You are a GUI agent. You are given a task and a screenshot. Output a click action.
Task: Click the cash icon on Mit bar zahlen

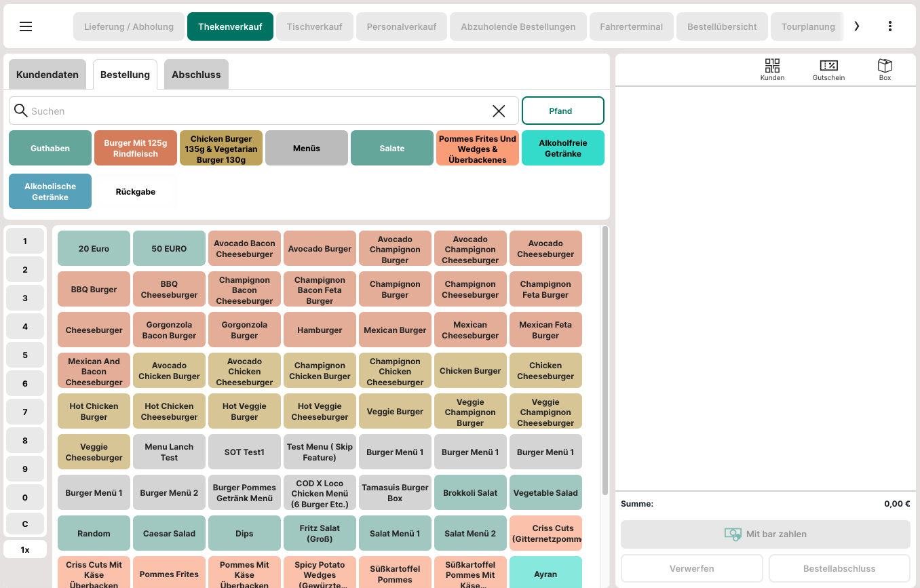point(733,534)
